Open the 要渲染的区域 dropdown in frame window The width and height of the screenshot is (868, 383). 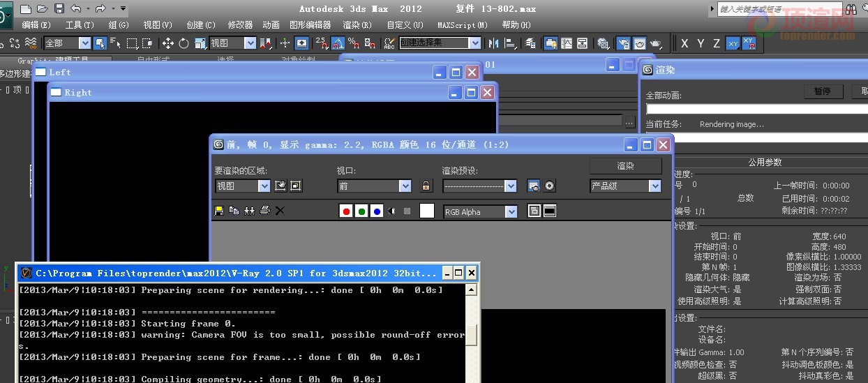point(264,186)
